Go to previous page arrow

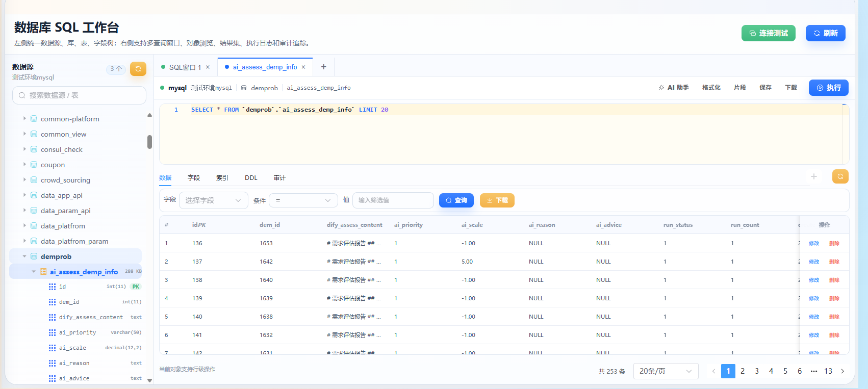(713, 371)
